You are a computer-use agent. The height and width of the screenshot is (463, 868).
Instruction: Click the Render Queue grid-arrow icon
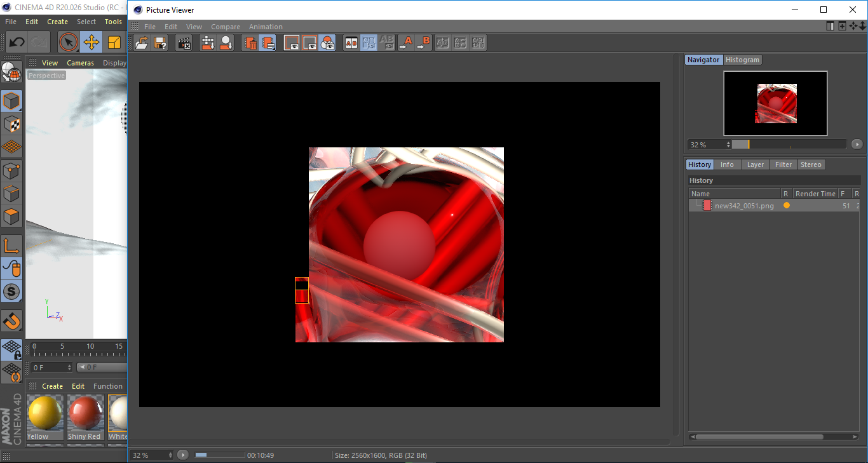tap(208, 43)
